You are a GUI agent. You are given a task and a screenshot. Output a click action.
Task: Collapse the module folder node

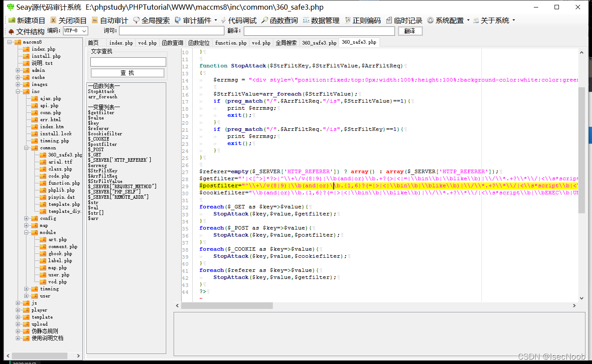[26, 233]
